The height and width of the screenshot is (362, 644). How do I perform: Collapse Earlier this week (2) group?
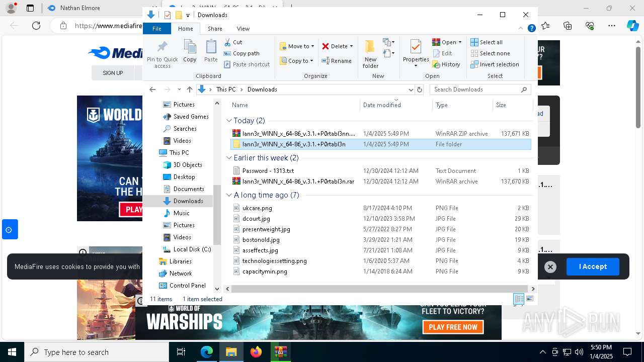[229, 158]
